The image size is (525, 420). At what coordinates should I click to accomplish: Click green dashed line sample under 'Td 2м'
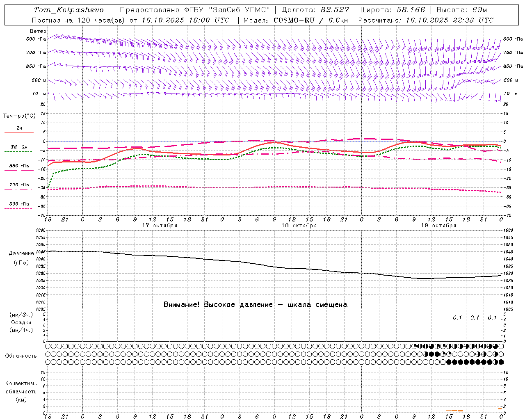18,151
